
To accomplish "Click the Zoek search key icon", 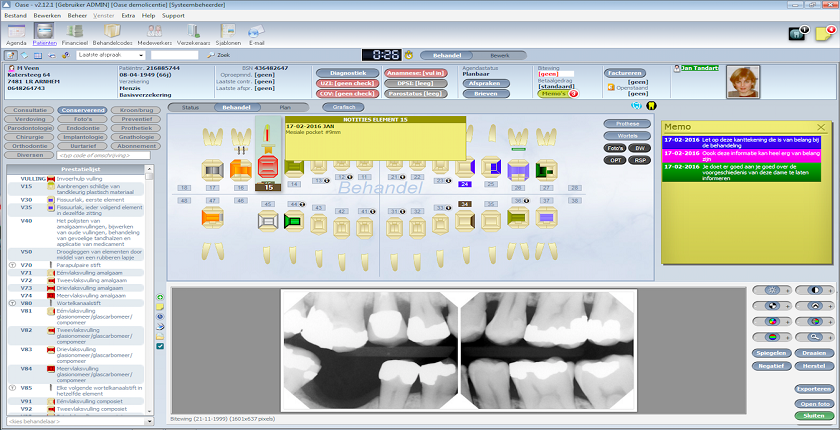I will click(212, 55).
